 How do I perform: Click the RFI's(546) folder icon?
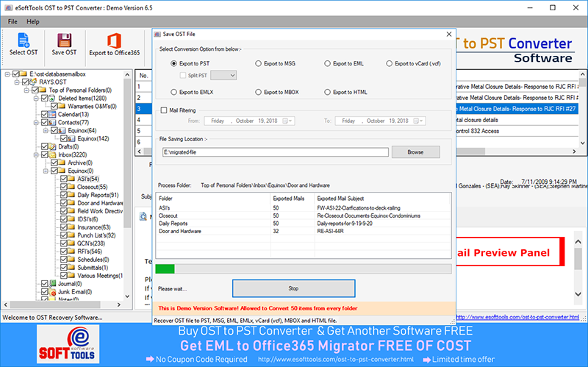[72, 252]
